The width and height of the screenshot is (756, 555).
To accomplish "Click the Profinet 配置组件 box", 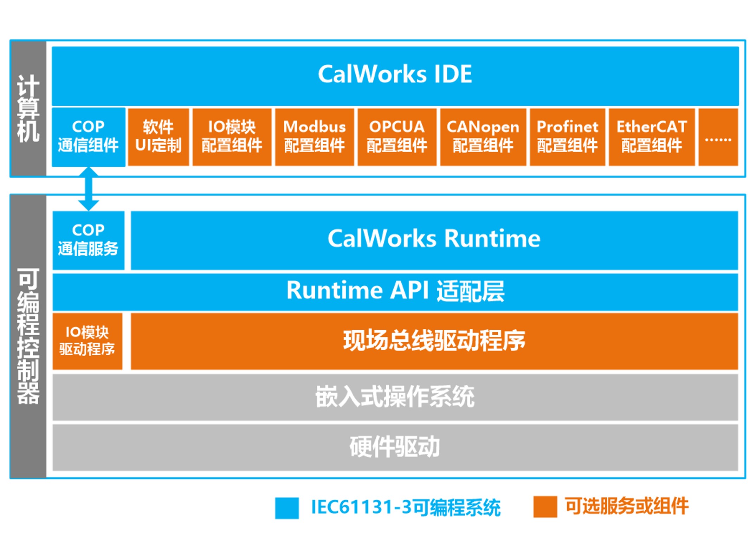I will click(567, 137).
